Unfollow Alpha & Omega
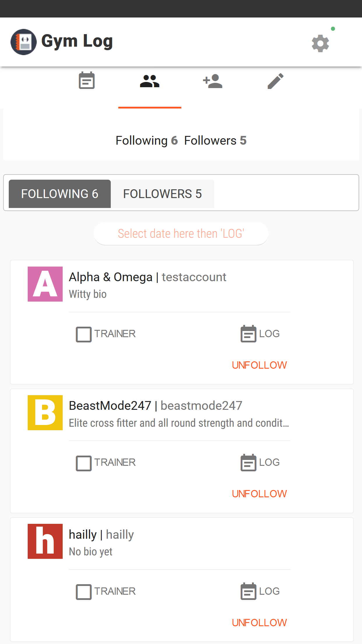Screen dimensions: 362x644 click(259, 365)
